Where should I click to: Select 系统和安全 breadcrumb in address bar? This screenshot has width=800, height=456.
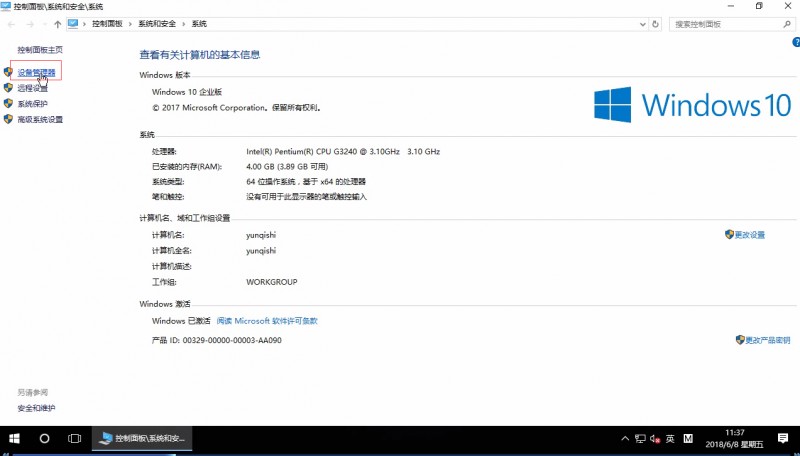click(157, 24)
